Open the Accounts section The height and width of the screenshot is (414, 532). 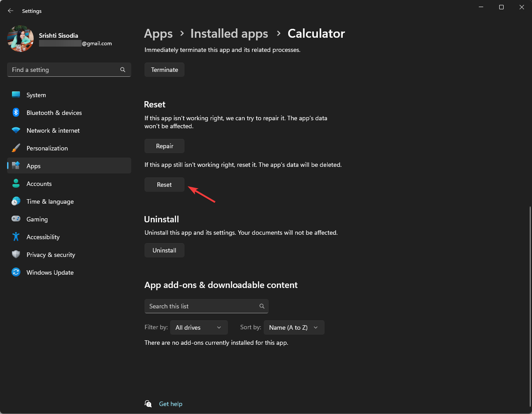[69, 184]
